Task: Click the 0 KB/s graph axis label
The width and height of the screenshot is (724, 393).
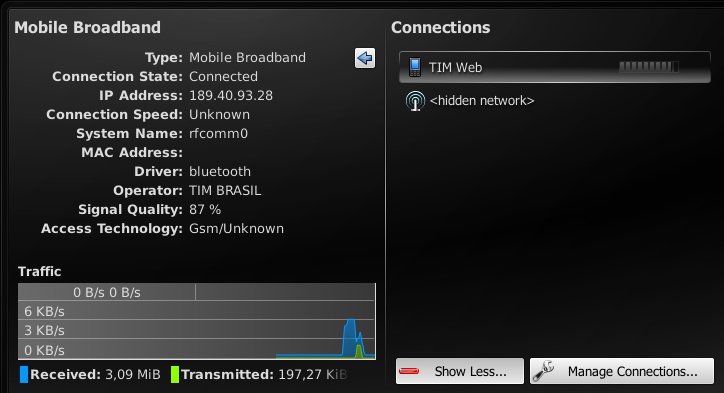Action: tap(44, 350)
